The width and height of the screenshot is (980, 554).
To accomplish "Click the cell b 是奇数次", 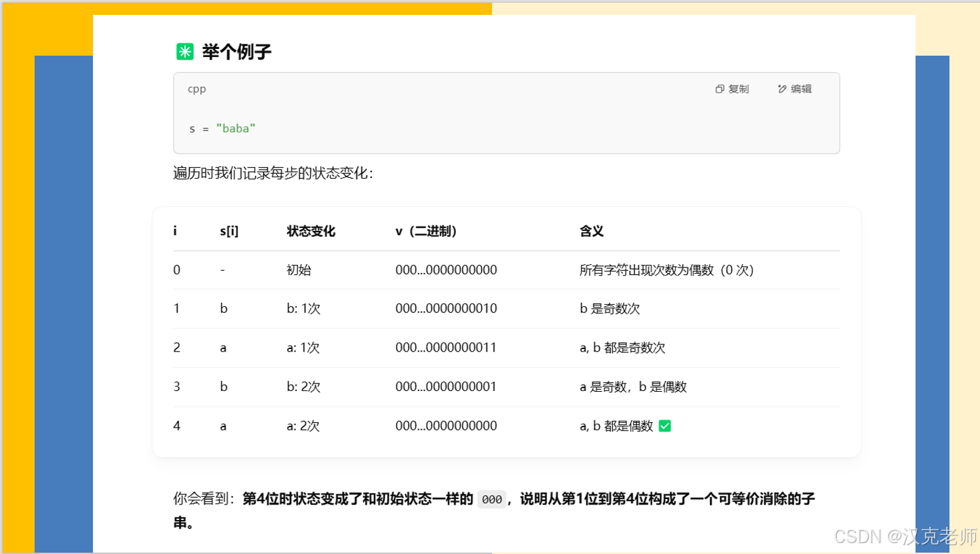I will click(x=610, y=308).
